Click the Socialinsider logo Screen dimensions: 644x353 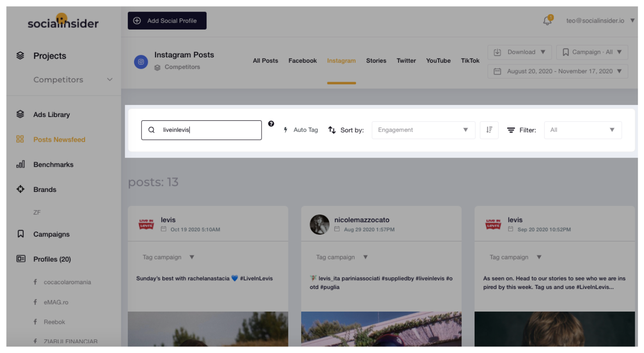(63, 22)
